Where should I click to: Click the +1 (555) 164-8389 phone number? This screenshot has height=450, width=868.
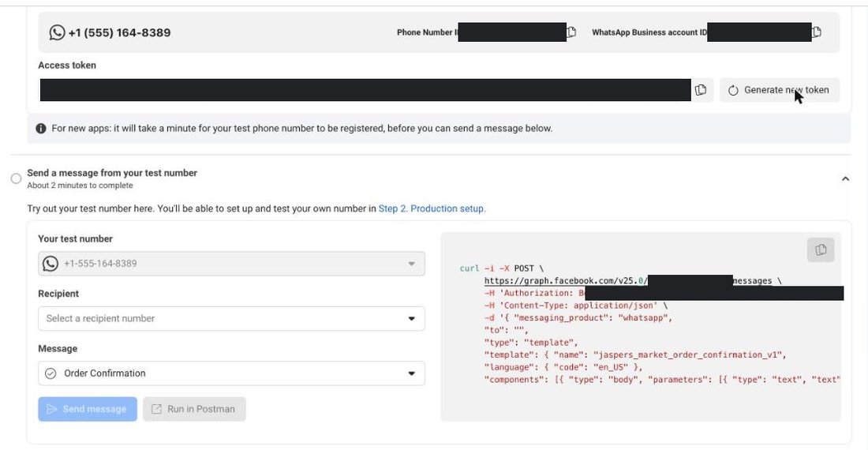(120, 32)
